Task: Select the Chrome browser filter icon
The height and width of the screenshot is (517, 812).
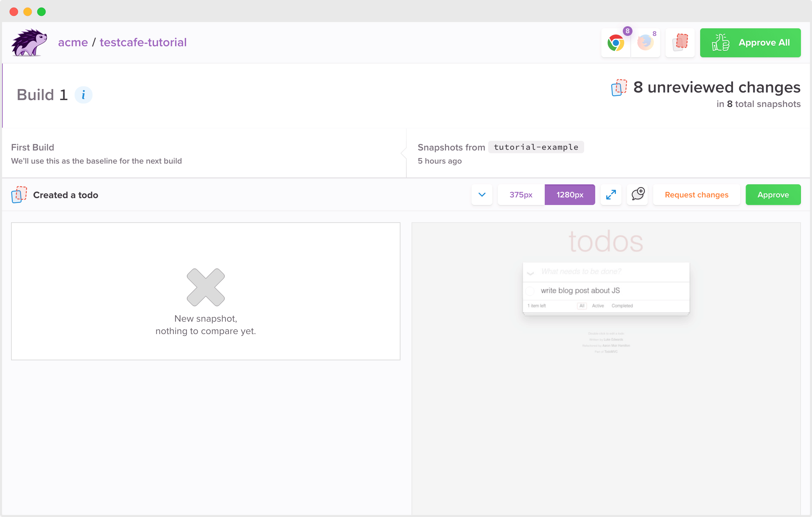Action: tap(616, 43)
